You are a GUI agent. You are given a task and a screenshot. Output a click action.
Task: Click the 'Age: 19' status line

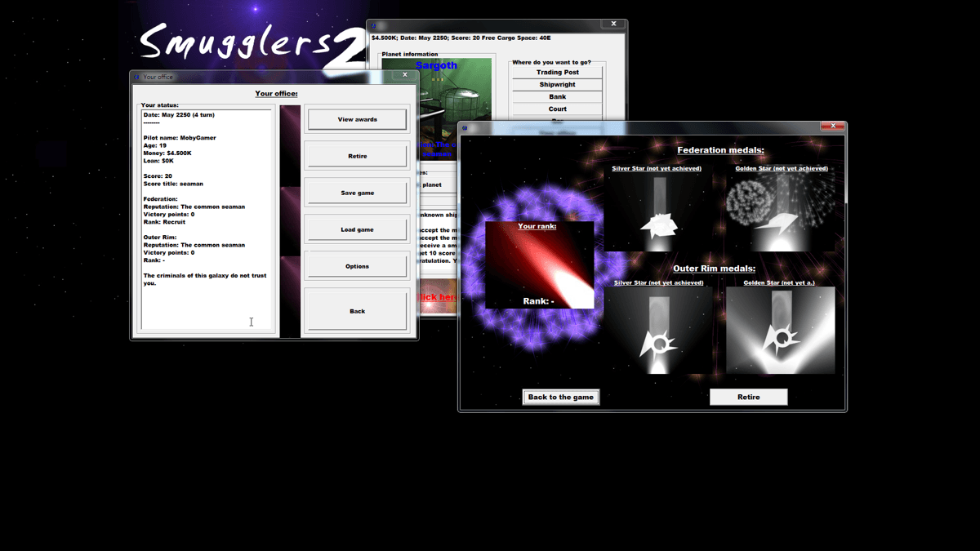click(155, 145)
